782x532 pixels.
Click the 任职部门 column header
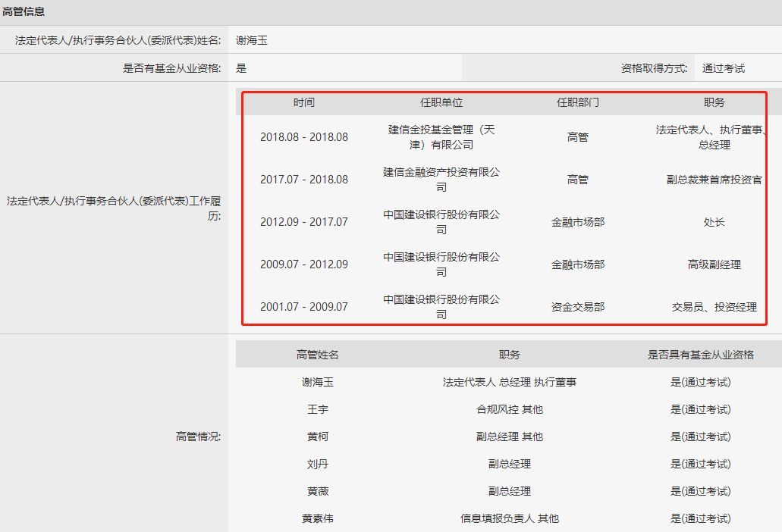pos(577,102)
